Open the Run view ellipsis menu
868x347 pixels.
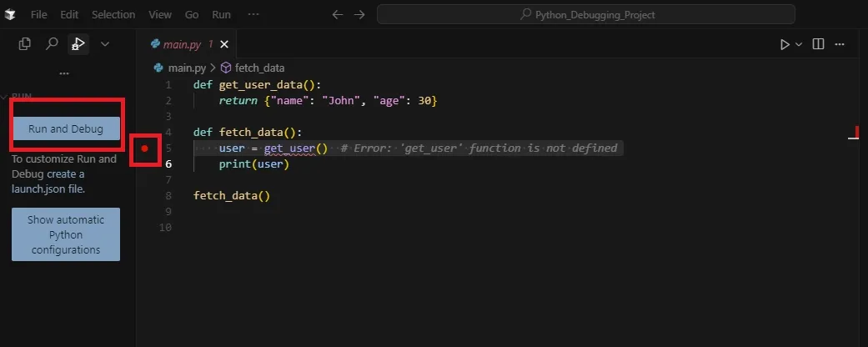pyautogui.click(x=64, y=73)
